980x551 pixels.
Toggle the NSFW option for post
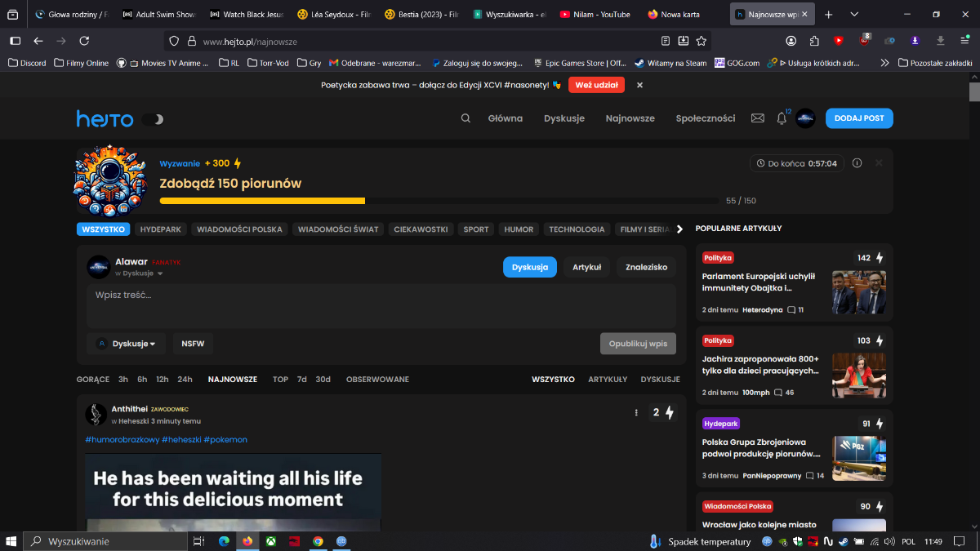click(x=193, y=344)
